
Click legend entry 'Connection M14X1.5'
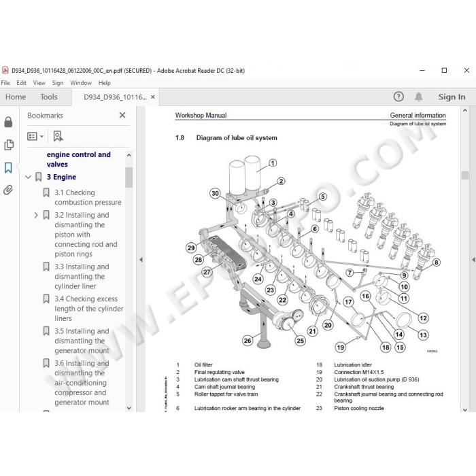click(x=359, y=372)
